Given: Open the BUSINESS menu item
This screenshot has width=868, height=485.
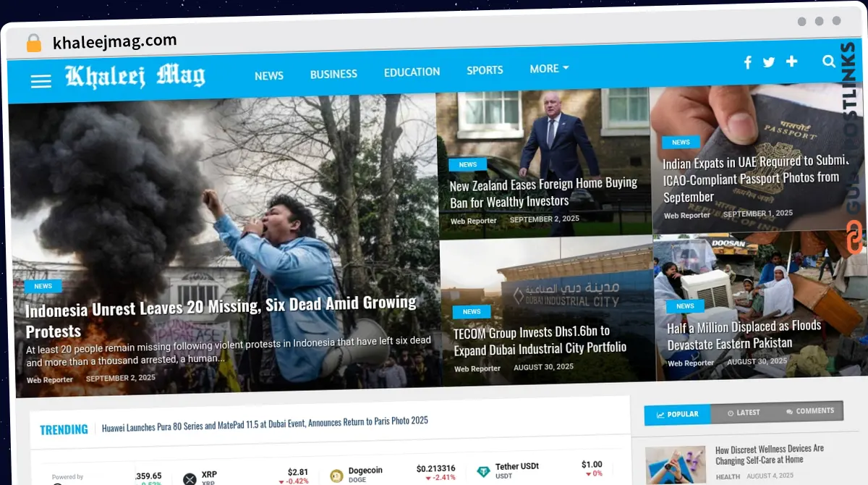Looking at the screenshot, I should pos(333,74).
